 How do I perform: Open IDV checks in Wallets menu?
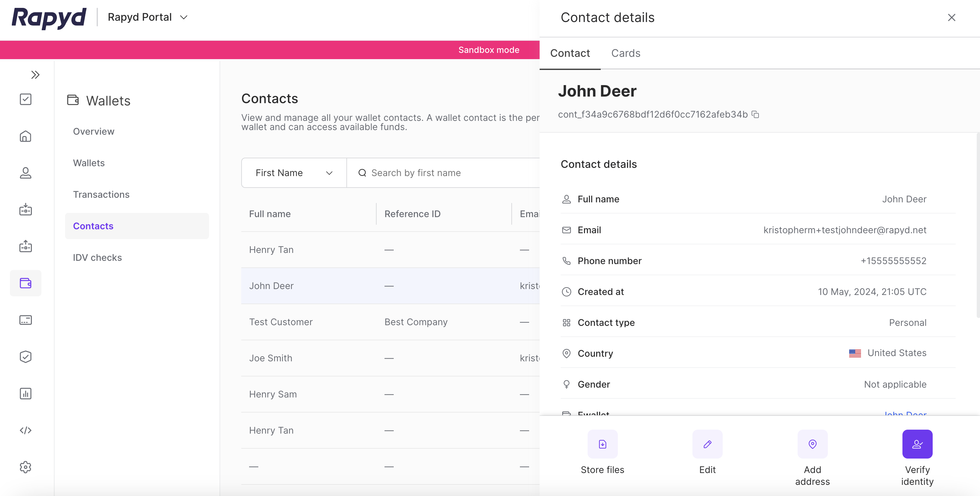click(97, 258)
